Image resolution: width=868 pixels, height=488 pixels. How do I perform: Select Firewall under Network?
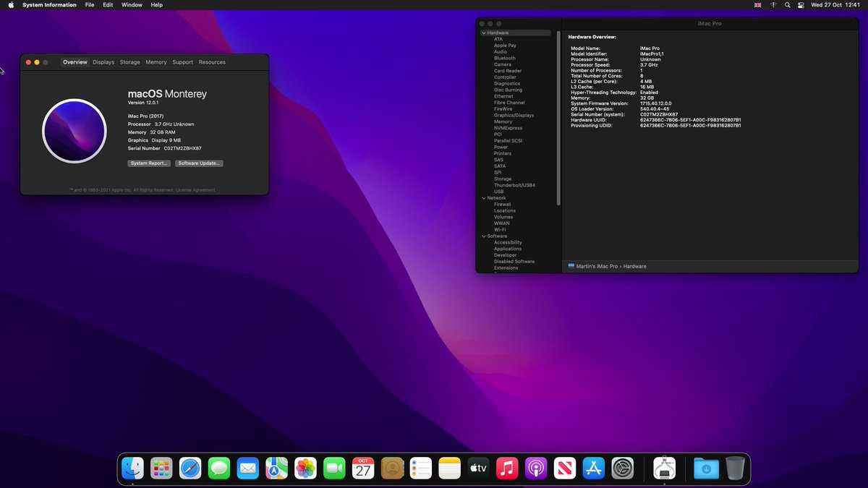(503, 205)
